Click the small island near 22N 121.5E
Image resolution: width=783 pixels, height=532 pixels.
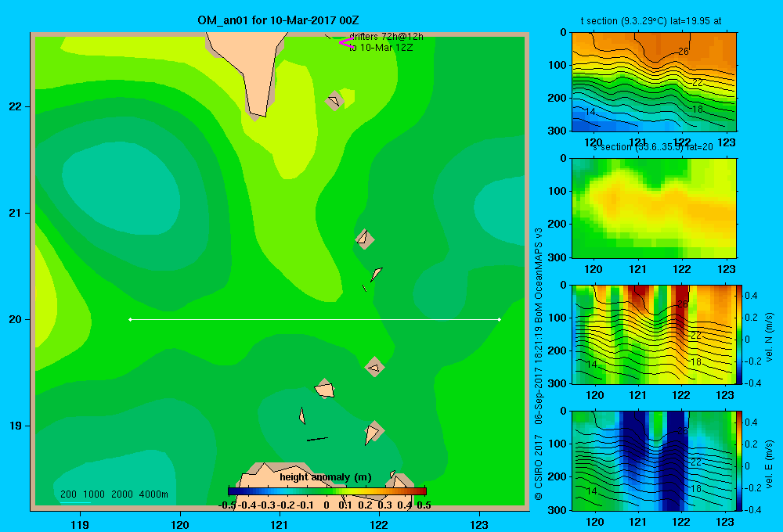(x=334, y=101)
